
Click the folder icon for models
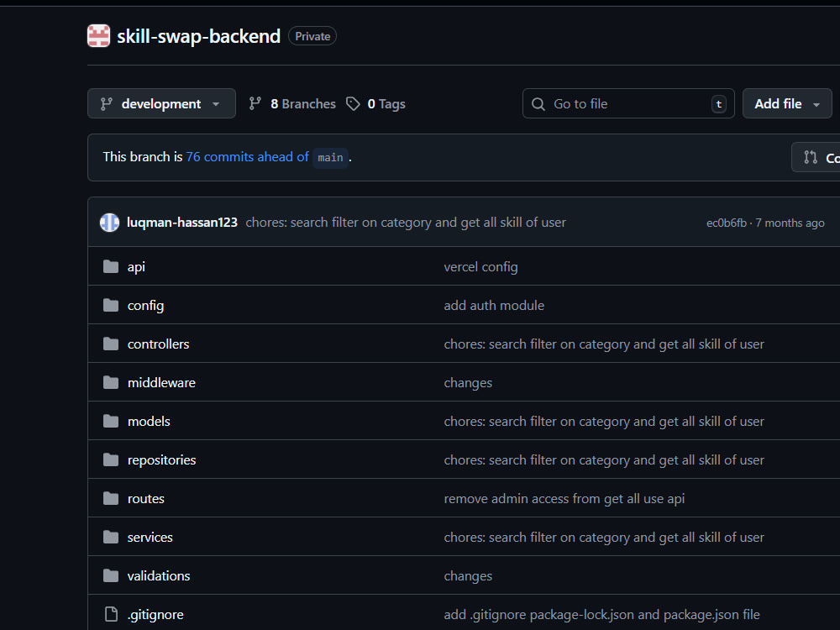pyautogui.click(x=111, y=421)
